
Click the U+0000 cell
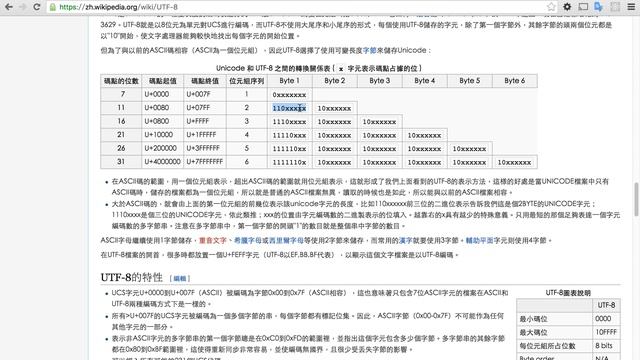pos(162,94)
